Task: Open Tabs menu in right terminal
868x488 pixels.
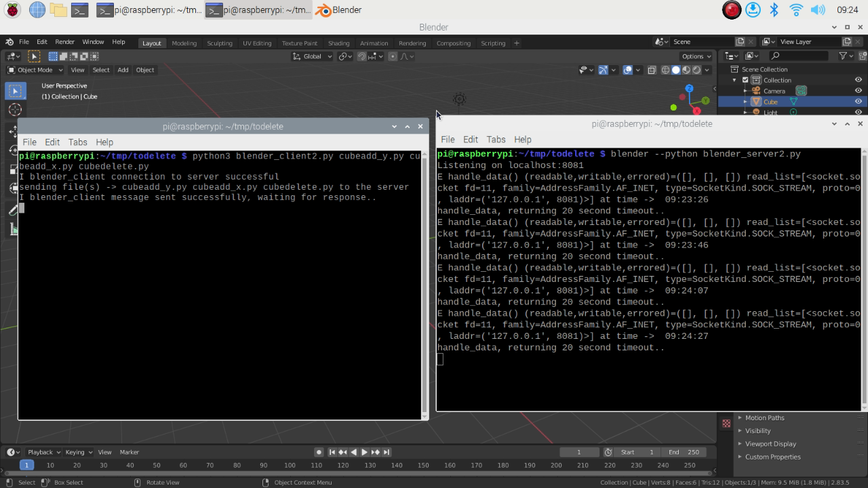Action: pos(496,139)
